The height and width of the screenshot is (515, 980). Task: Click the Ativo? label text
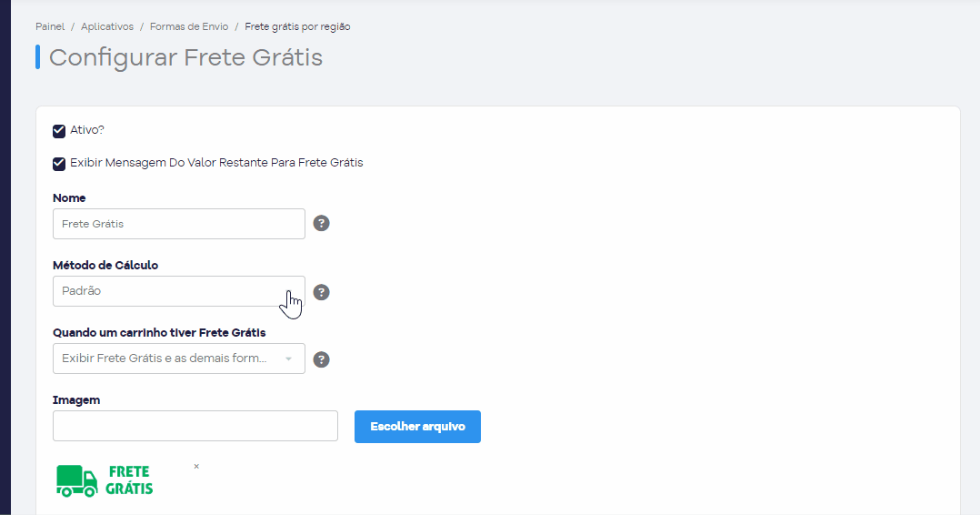pos(87,130)
